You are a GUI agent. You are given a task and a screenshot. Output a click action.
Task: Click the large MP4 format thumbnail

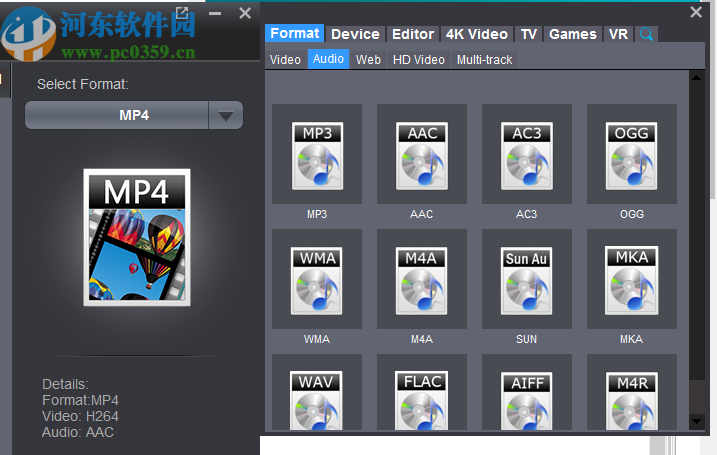click(x=137, y=237)
